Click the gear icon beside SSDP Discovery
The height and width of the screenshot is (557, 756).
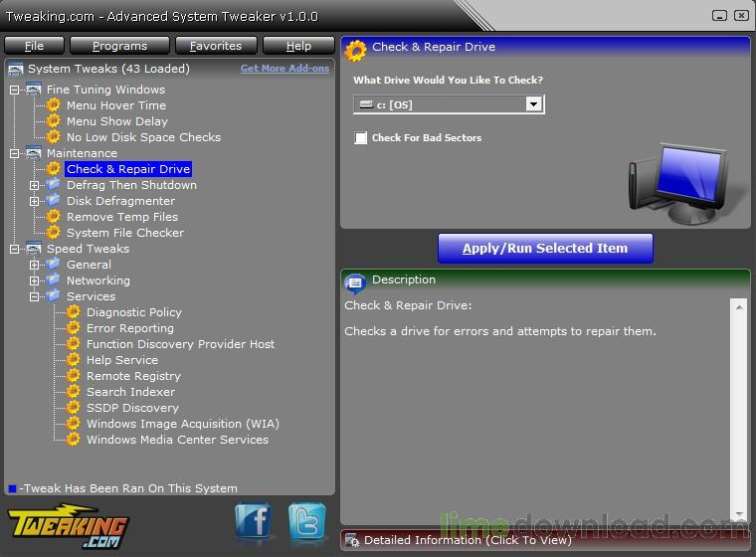[73, 408]
